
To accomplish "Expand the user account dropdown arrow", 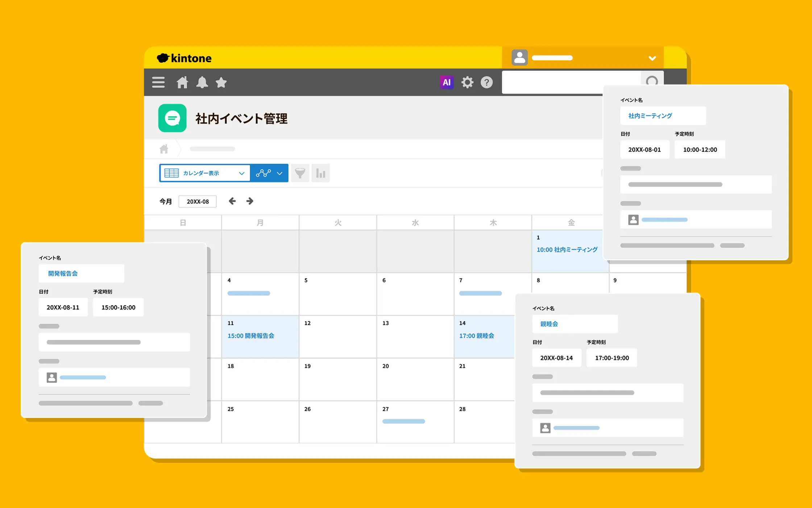I will 652,58.
